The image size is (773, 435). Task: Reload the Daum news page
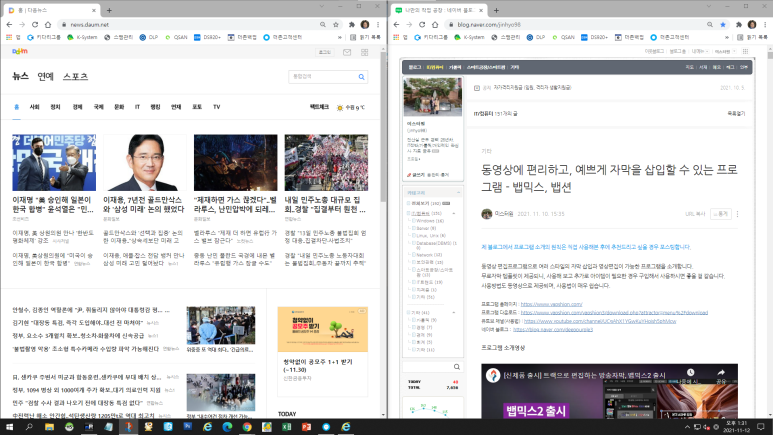pyautogui.click(x=35, y=24)
